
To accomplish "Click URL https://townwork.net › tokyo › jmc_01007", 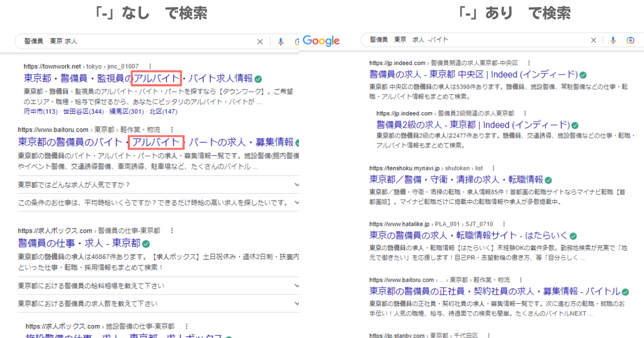I will pos(81,66).
